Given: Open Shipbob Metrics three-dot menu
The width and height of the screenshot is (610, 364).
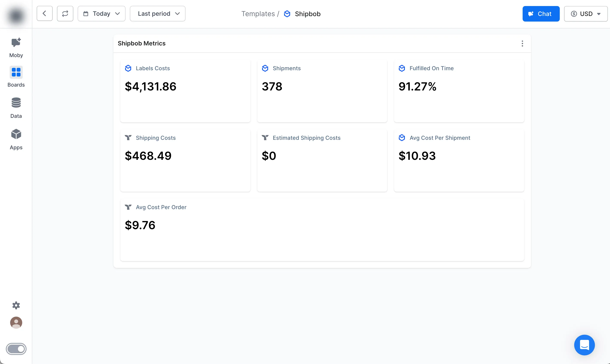Looking at the screenshot, I should pyautogui.click(x=522, y=44).
